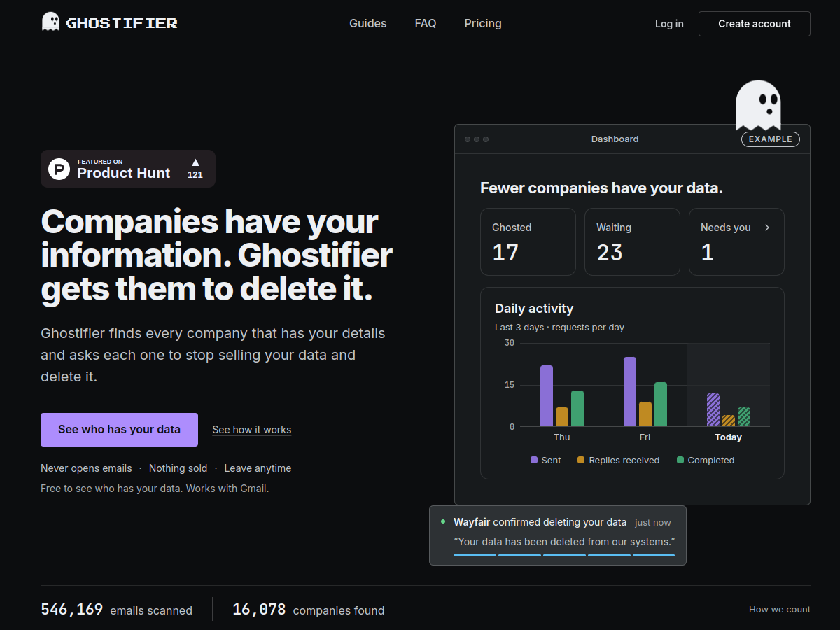Click the 'Nothing sold' text

(x=178, y=468)
